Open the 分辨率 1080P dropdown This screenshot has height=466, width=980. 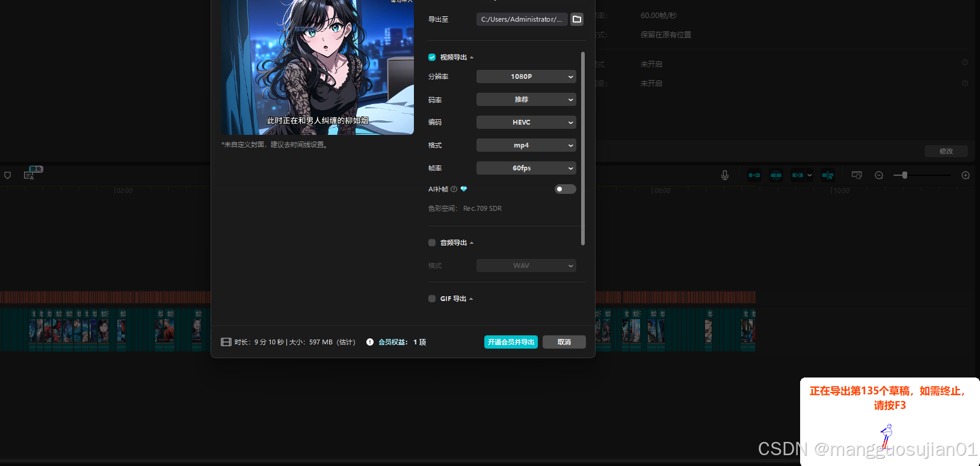tap(526, 76)
